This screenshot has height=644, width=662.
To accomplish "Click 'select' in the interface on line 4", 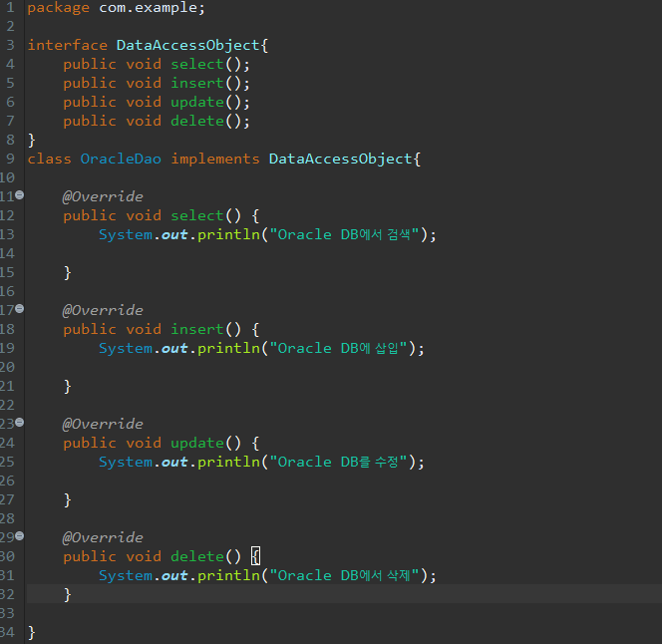I will [x=197, y=64].
